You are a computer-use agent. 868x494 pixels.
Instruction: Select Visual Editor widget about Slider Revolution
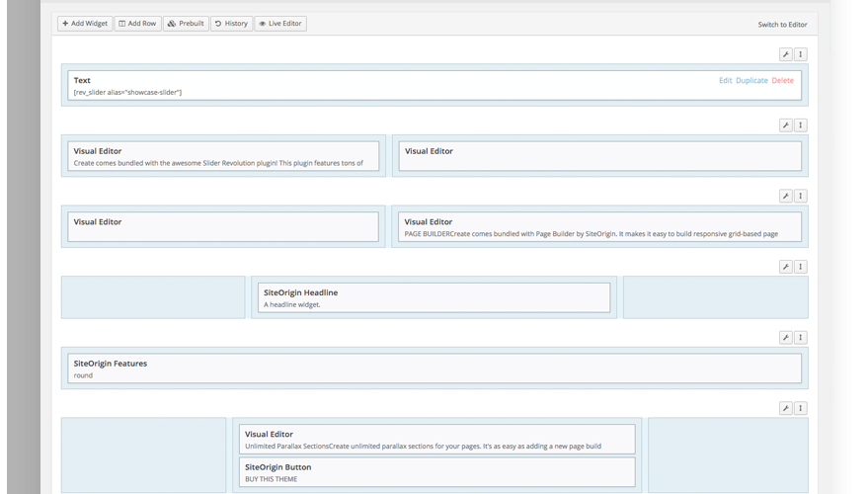[223, 156]
